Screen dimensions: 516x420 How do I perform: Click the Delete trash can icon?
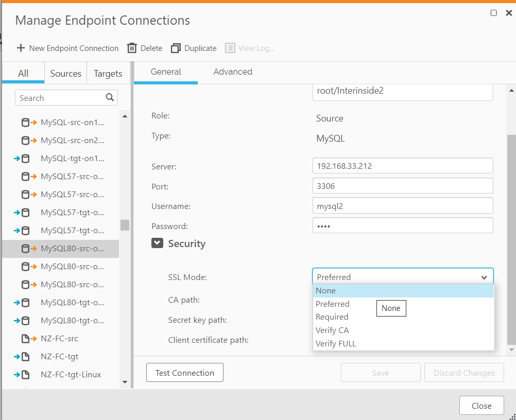click(x=132, y=48)
